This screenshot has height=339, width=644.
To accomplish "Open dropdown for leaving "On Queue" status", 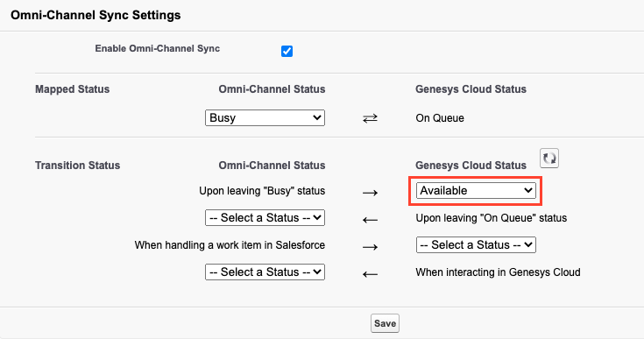I will (x=265, y=217).
